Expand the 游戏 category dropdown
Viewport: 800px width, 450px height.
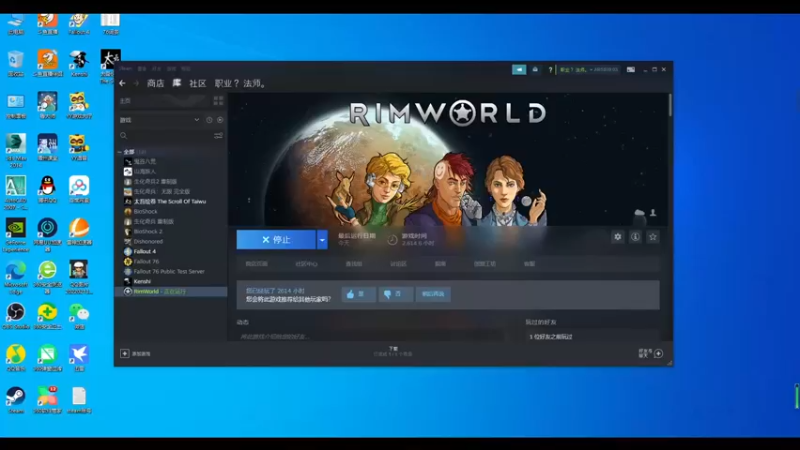coord(196,120)
